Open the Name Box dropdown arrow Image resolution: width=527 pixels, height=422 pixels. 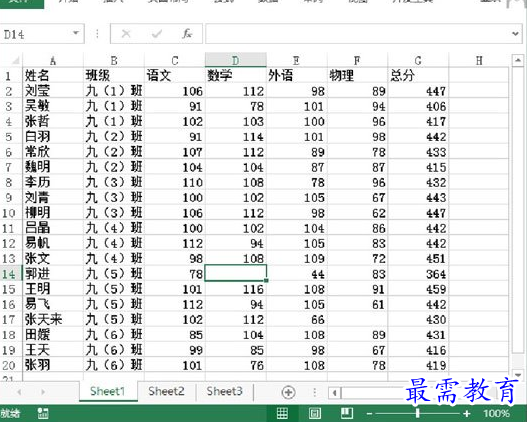76,33
